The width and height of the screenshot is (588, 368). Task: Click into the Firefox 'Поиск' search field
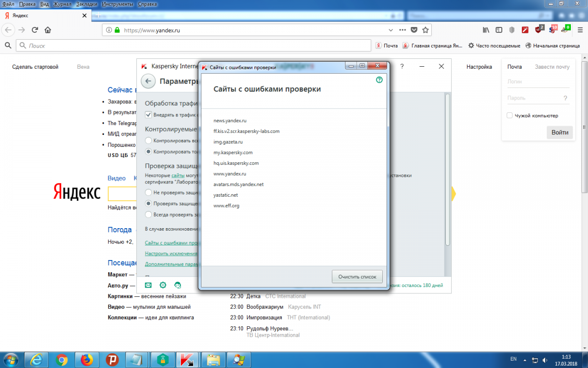click(x=194, y=46)
